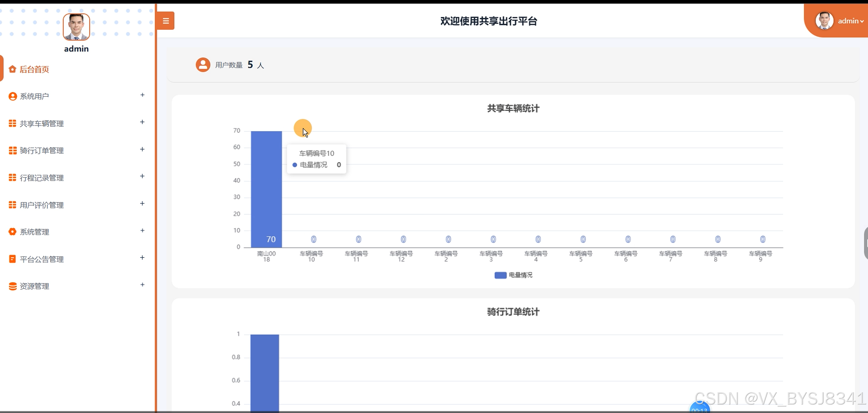
Task: Click the 平台公告管理 document icon
Action: [x=13, y=259]
